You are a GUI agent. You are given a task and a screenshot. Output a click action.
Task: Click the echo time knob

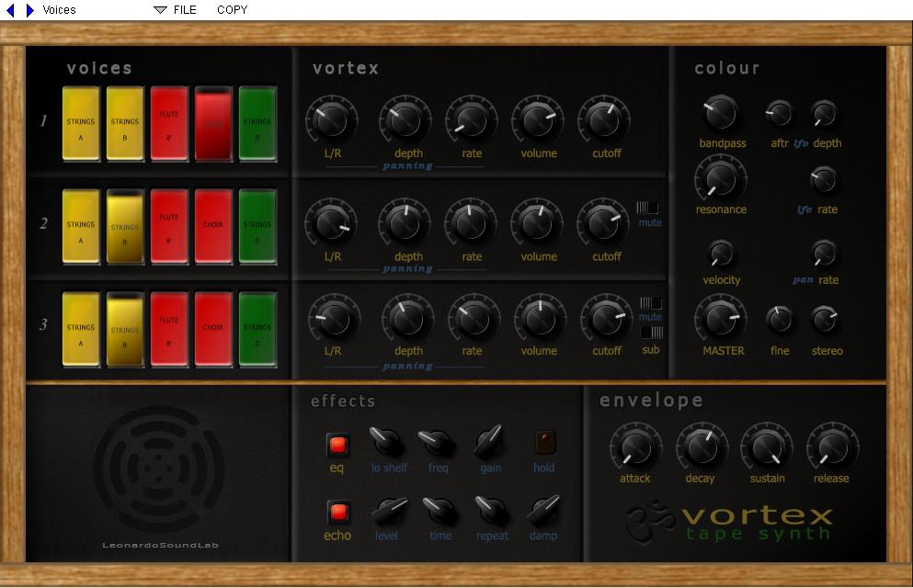click(439, 510)
